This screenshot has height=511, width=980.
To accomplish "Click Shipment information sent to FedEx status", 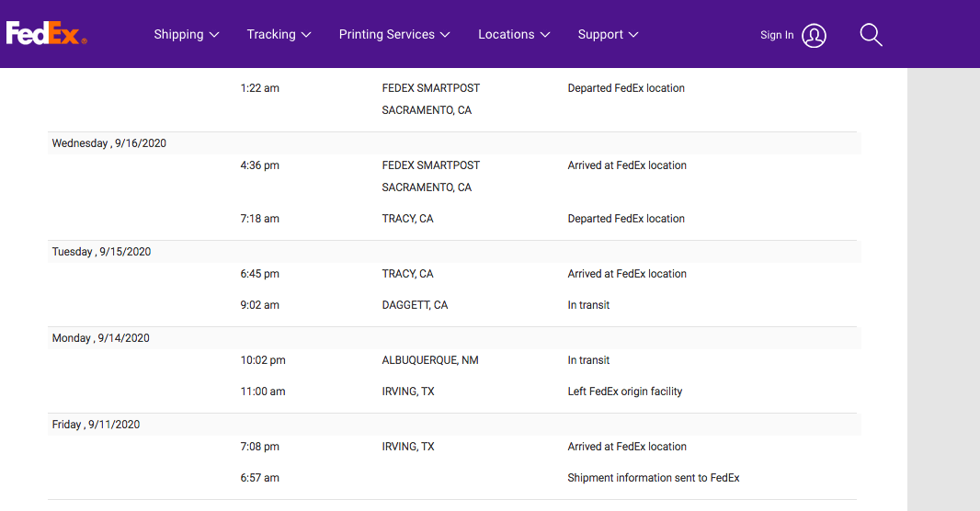I will tap(654, 477).
